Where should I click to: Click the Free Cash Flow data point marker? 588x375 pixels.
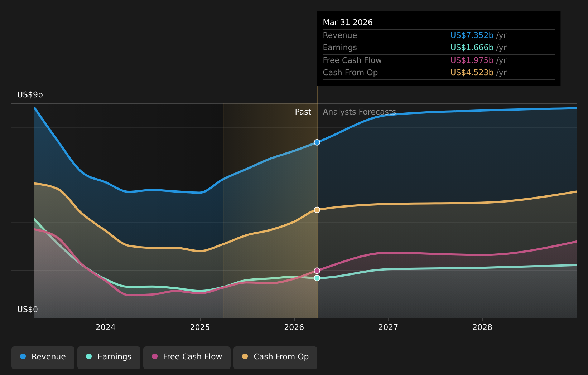(317, 271)
